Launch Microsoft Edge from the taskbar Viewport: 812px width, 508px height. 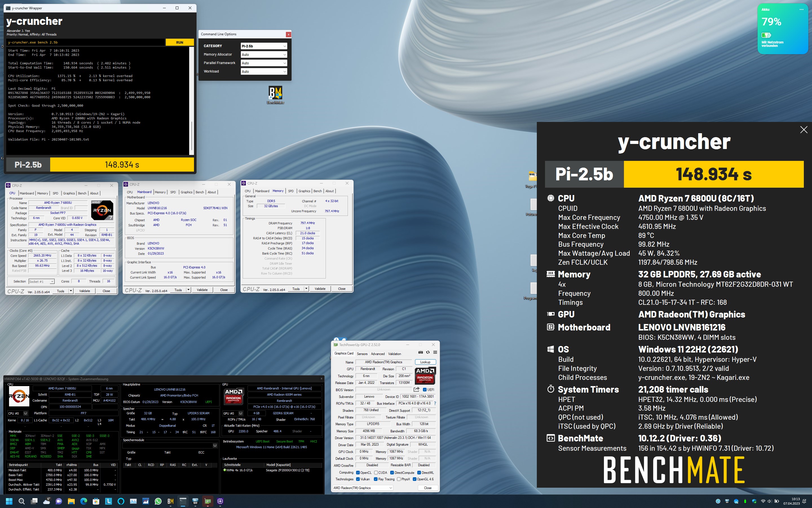click(83, 501)
